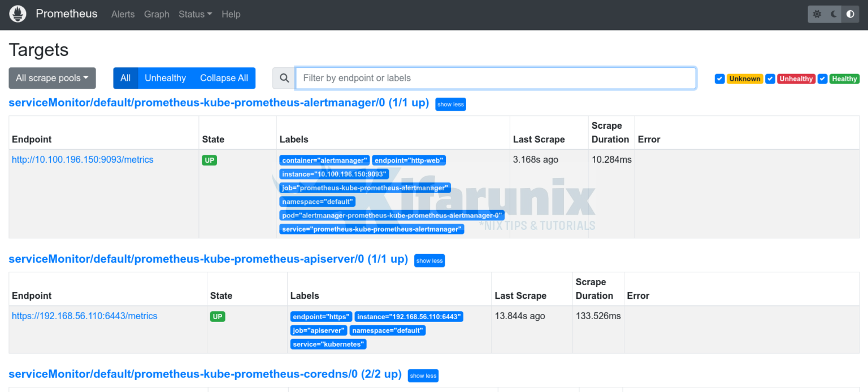The image size is (868, 392).
Task: Open the apiserver metrics endpoint link
Action: [x=84, y=316]
